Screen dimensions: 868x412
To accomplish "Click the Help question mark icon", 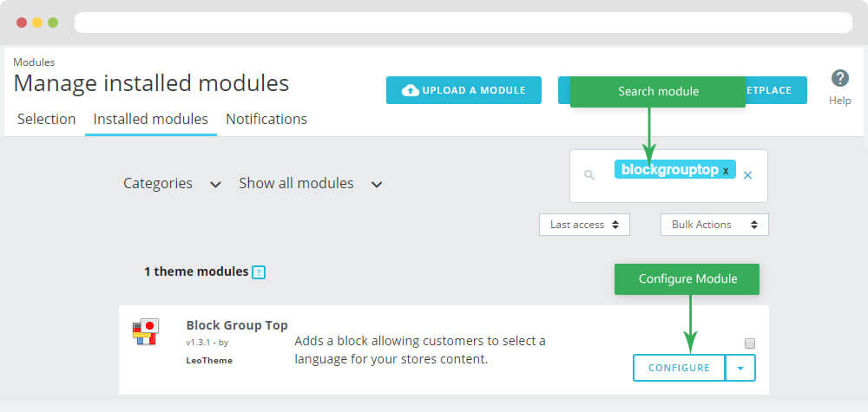I will click(839, 79).
